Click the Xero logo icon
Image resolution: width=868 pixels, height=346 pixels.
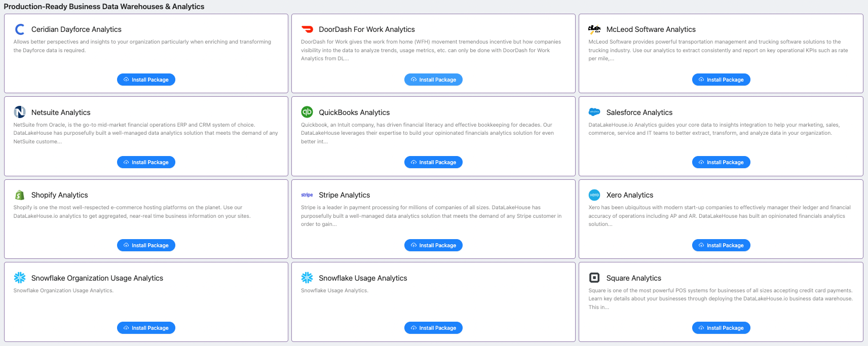pyautogui.click(x=594, y=195)
